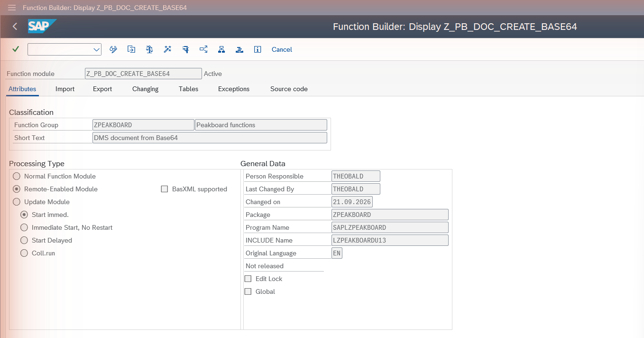644x338 pixels.
Task: Display the Navigation Stack icon
Action: point(239,49)
